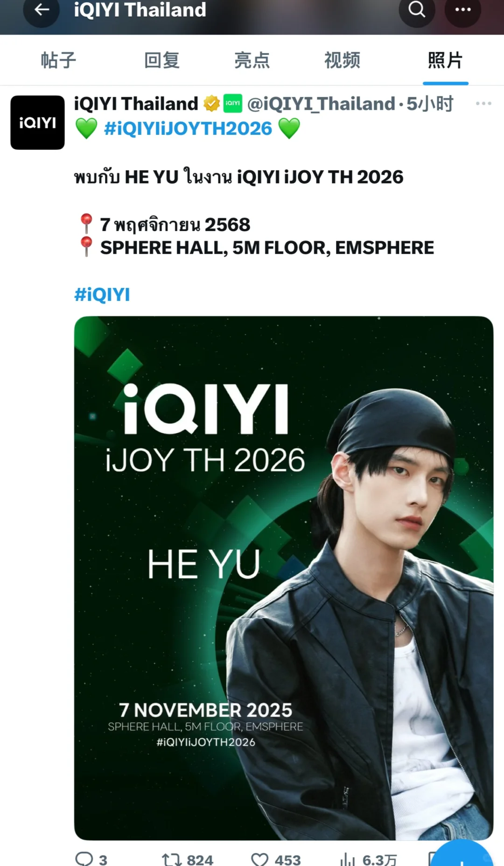Tap the gold verified badge

pos(211,104)
